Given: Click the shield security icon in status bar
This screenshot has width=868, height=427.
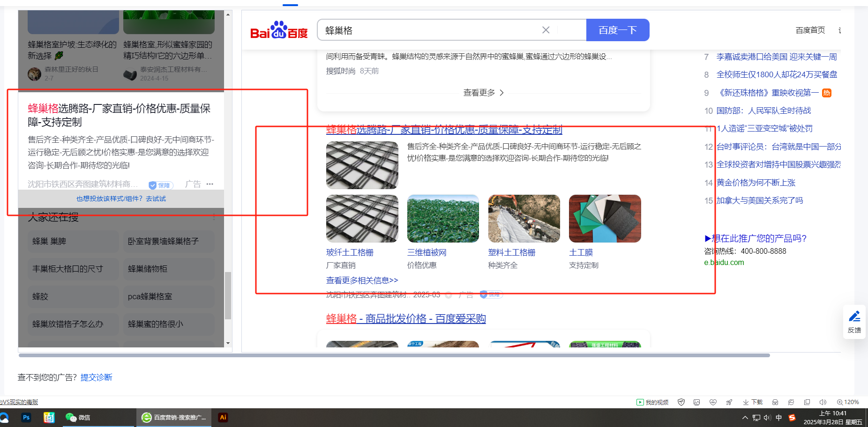Looking at the screenshot, I should pyautogui.click(x=681, y=402).
